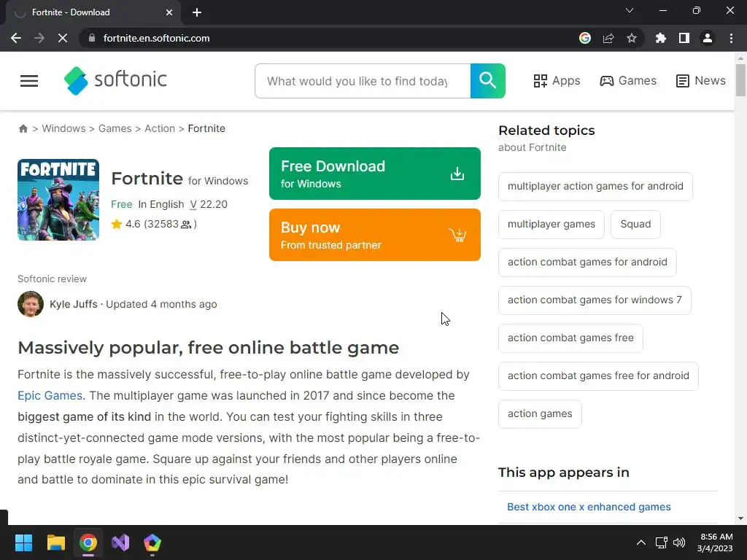Screen dimensions: 747x560
Task: Select the multiplayer games topic
Action: click(x=551, y=225)
